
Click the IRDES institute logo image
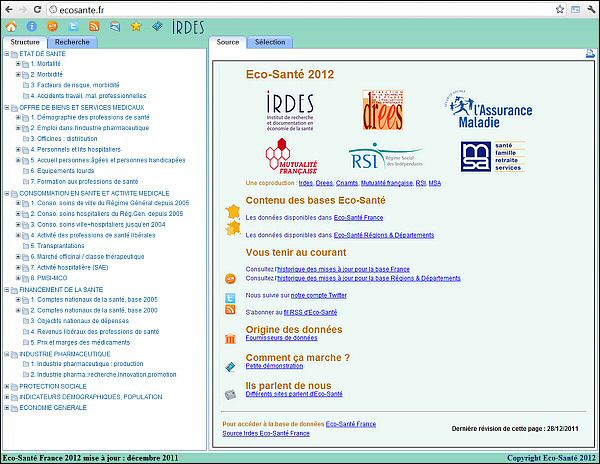pyautogui.click(x=290, y=111)
